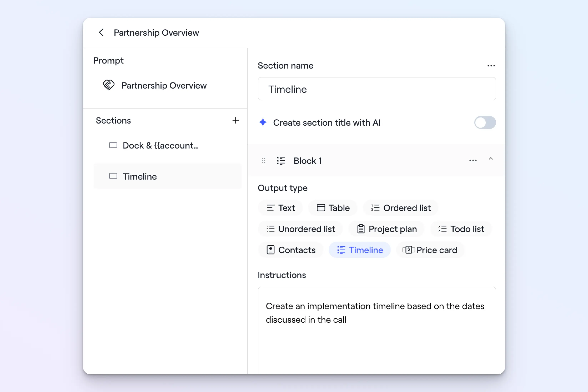This screenshot has height=392, width=588.
Task: Open Block 1 more options menu
Action: coord(473,160)
